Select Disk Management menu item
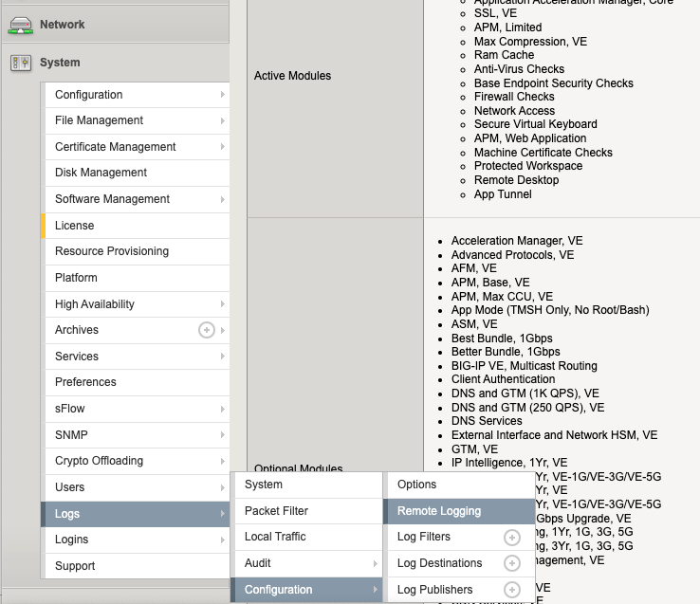 click(137, 173)
